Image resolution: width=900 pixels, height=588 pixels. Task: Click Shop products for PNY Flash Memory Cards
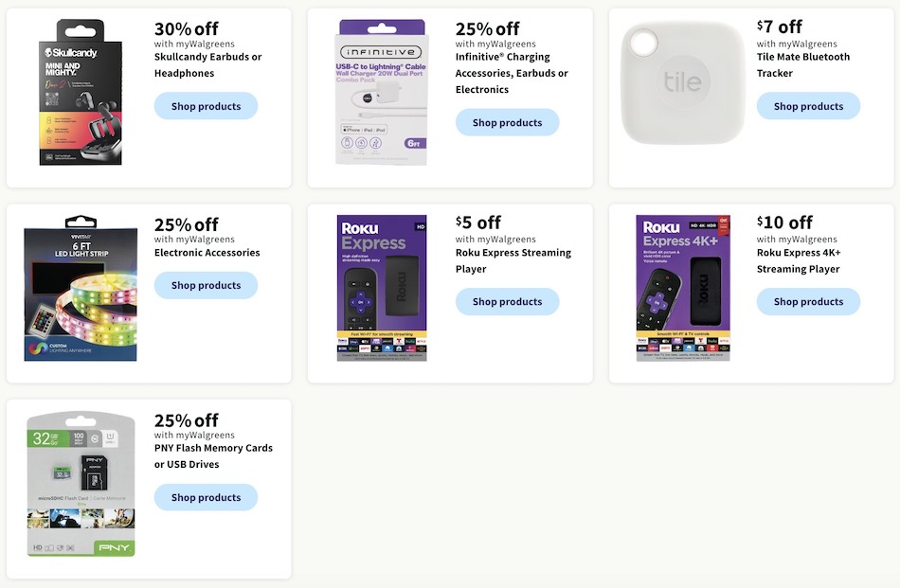(206, 497)
